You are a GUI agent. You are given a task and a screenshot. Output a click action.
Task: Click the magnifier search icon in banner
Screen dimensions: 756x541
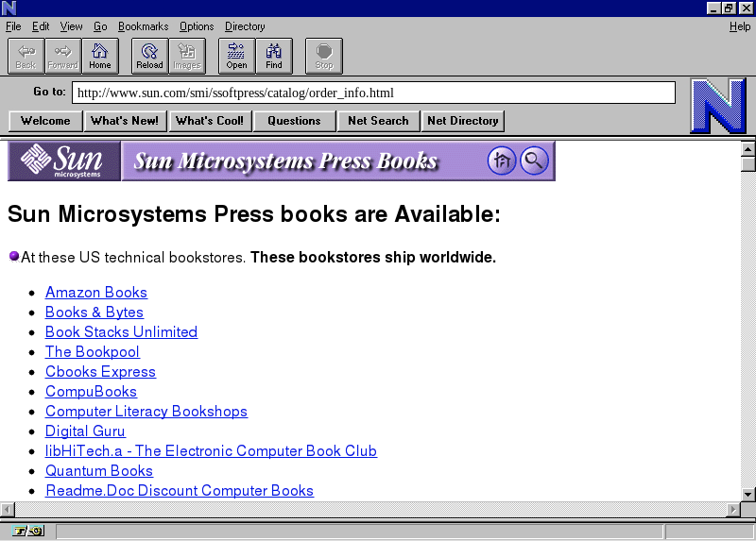pos(534,161)
